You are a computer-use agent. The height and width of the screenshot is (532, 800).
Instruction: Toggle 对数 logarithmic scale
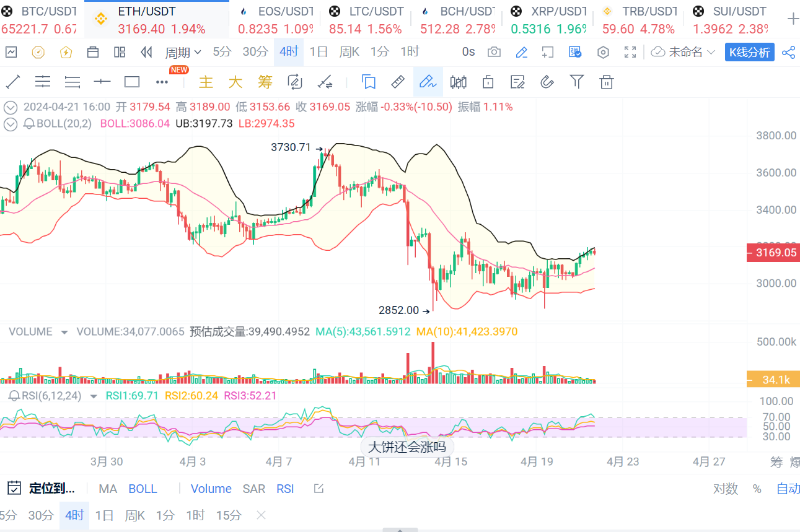tap(725, 489)
